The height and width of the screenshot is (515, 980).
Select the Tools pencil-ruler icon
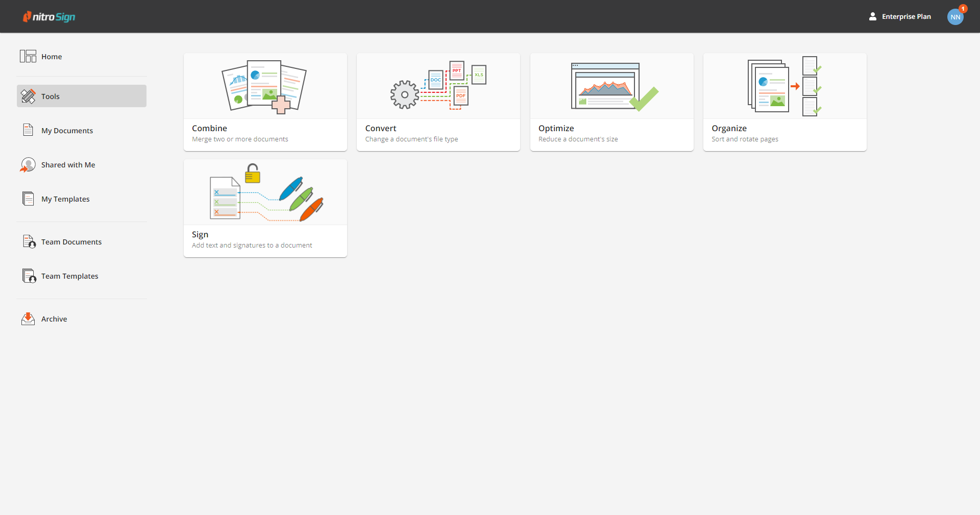tap(28, 96)
